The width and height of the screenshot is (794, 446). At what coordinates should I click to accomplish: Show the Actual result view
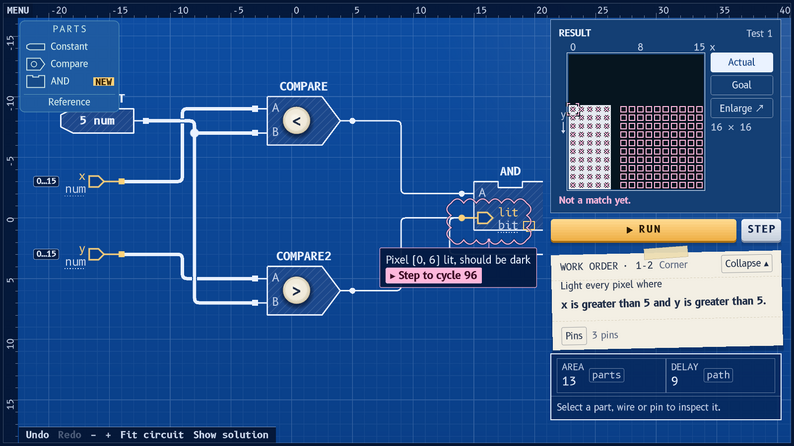(x=741, y=62)
